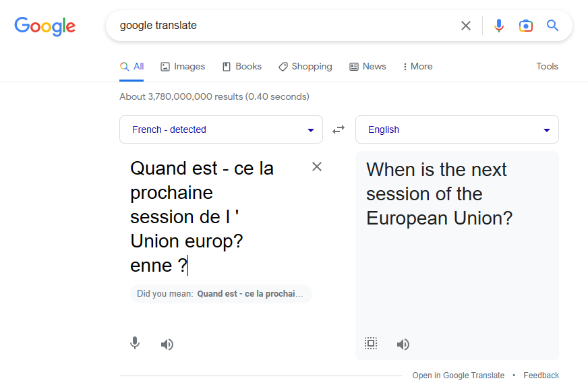Accept the Did you mean suggestion
The height and width of the screenshot is (387, 588).
pos(249,294)
